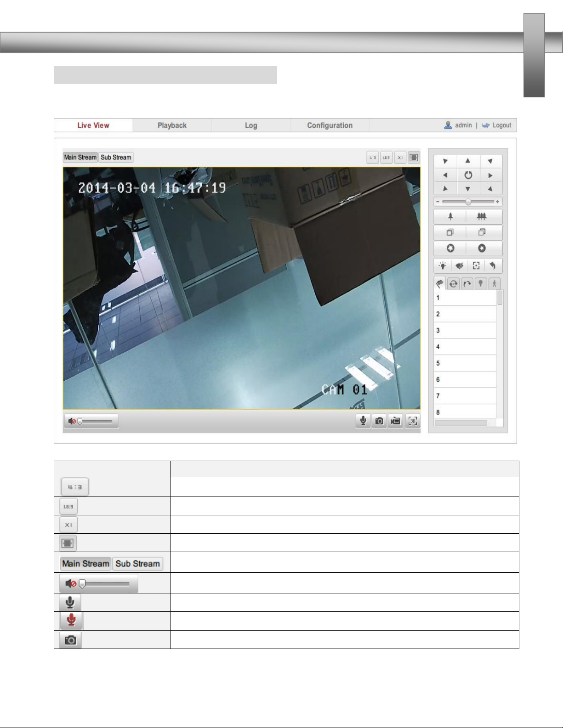The width and height of the screenshot is (563, 728).
Task: Click the plus end of PTZ speed slider
Action: 497,202
